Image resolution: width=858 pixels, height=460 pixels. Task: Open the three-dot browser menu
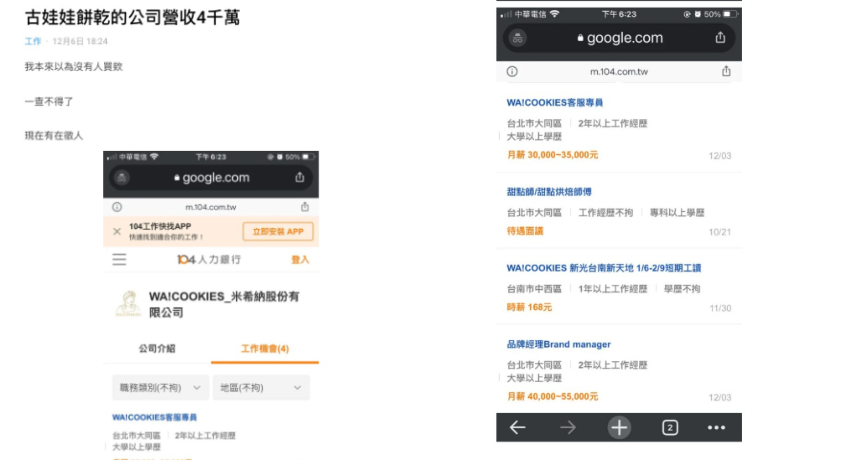coord(716,428)
